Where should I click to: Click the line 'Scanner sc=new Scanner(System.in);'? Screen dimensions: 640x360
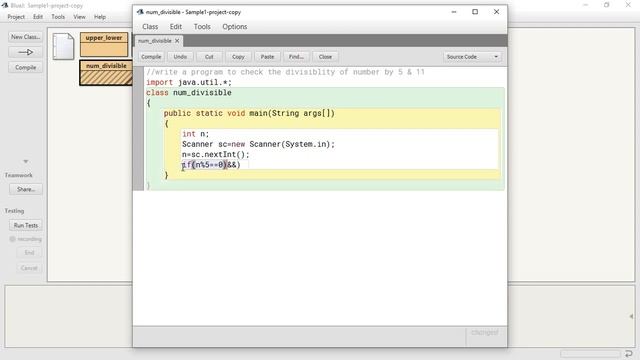coord(258,144)
